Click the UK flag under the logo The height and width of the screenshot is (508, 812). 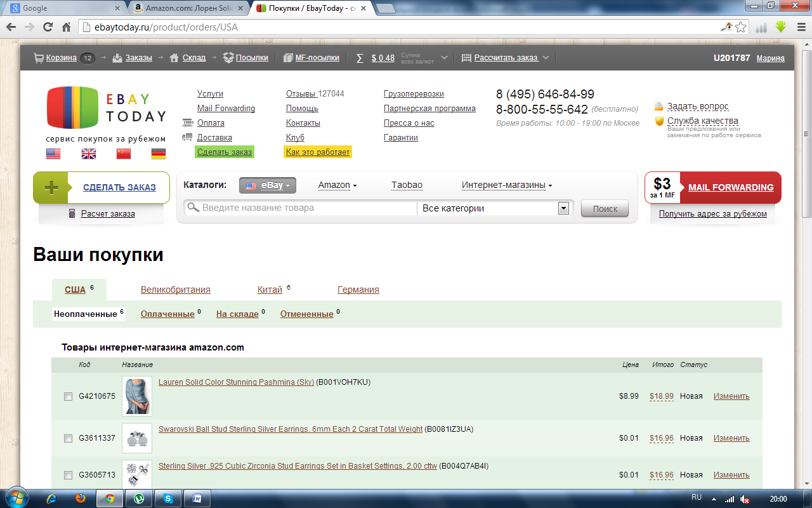(89, 154)
